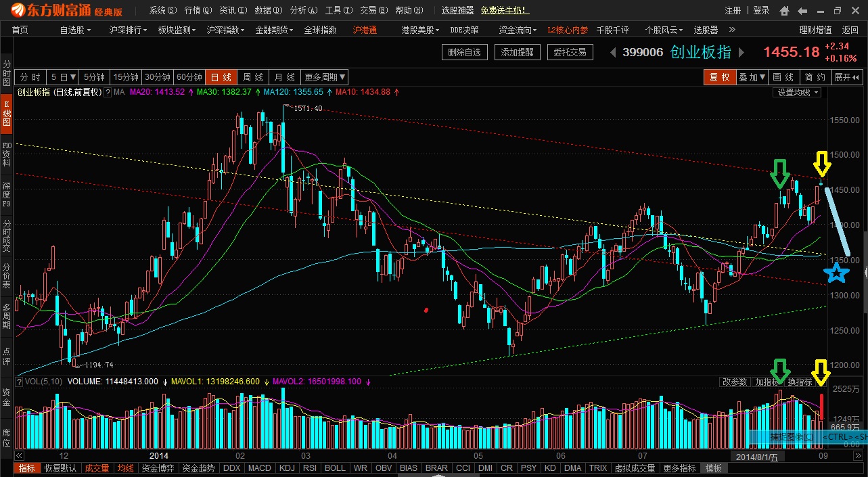Screen dimensions: 868x477
Task: Click the back arrow icon in the title bar
Action: pyautogui.click(x=802, y=9)
